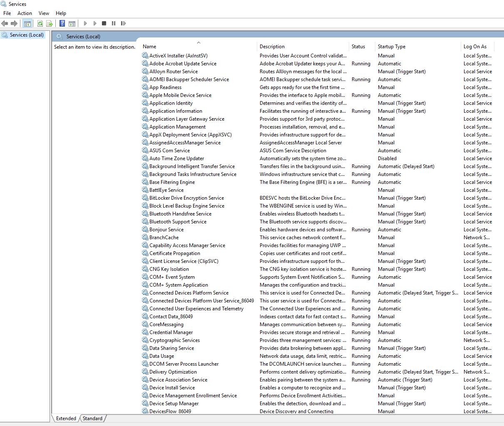This screenshot has width=504, height=426.
Task: Select BitLocker Drive Encryption Service
Action: (186, 198)
